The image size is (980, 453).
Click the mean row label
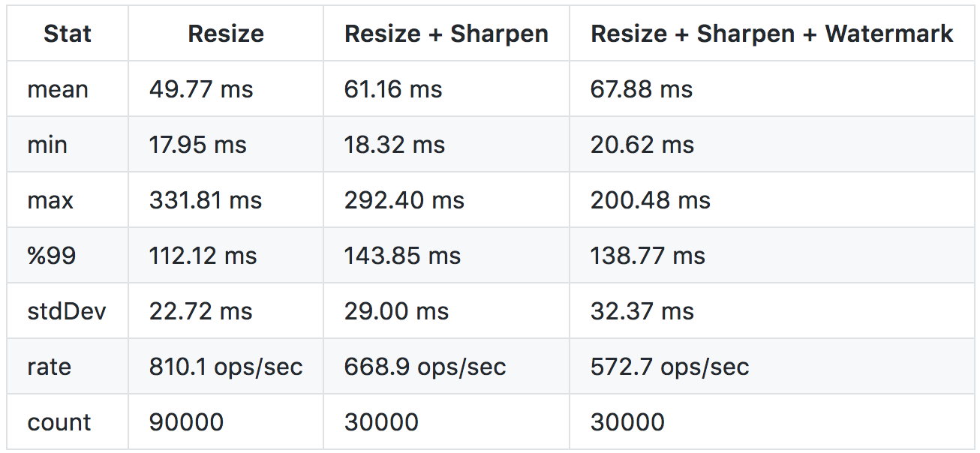[x=58, y=89]
